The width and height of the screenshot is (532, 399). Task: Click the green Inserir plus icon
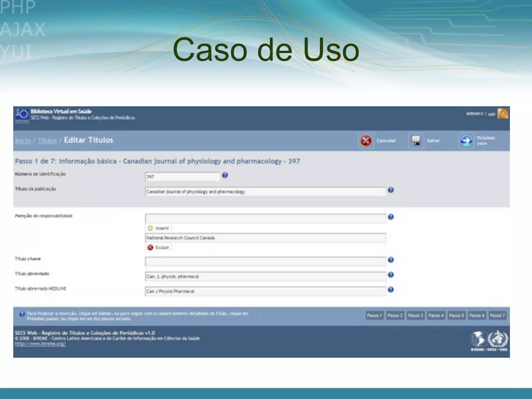150,228
